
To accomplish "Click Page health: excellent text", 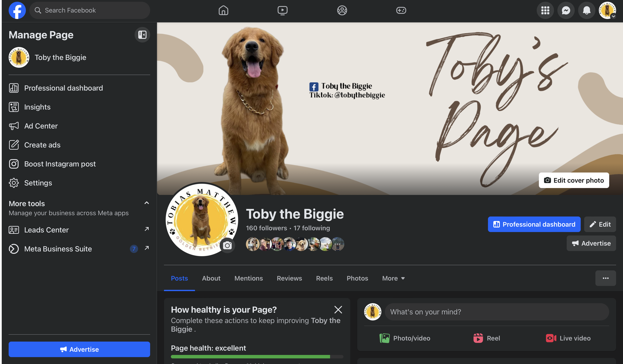I will 208,348.
